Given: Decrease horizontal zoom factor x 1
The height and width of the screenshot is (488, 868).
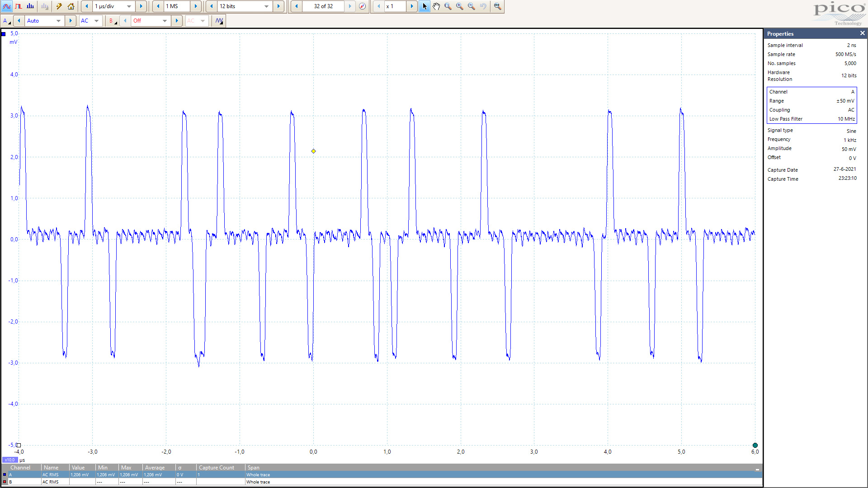Looking at the screenshot, I should pos(378,6).
